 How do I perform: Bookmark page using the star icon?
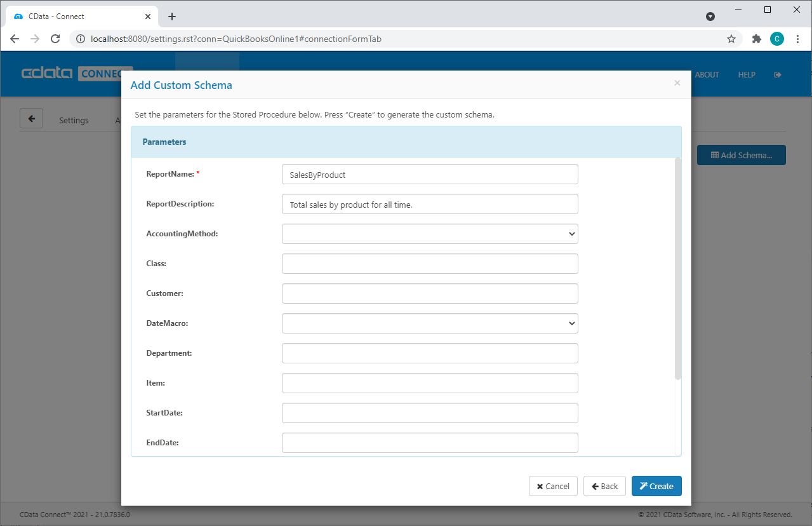click(x=731, y=39)
